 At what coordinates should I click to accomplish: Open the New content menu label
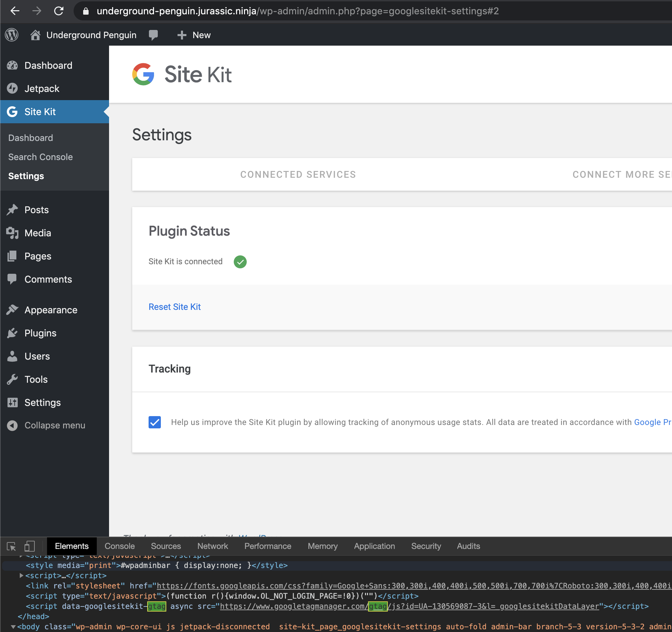(x=201, y=35)
